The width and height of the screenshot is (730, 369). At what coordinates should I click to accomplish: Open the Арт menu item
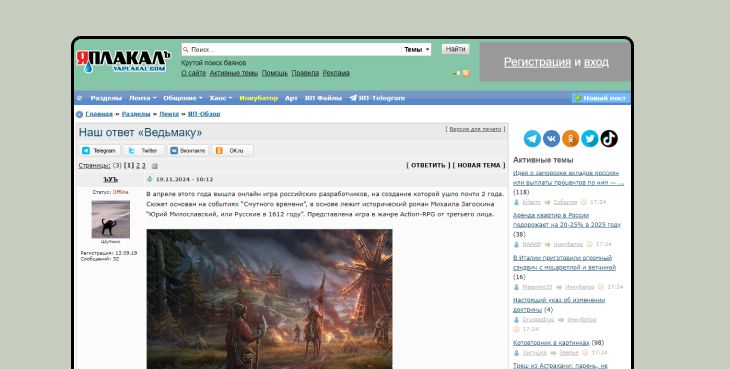tap(291, 98)
